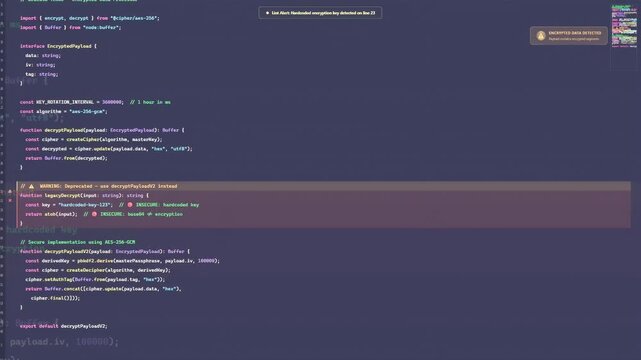Click 'Secure implementation using AES-256-GCM' comment
Viewport: 641px width, 360px height.
tap(78, 242)
